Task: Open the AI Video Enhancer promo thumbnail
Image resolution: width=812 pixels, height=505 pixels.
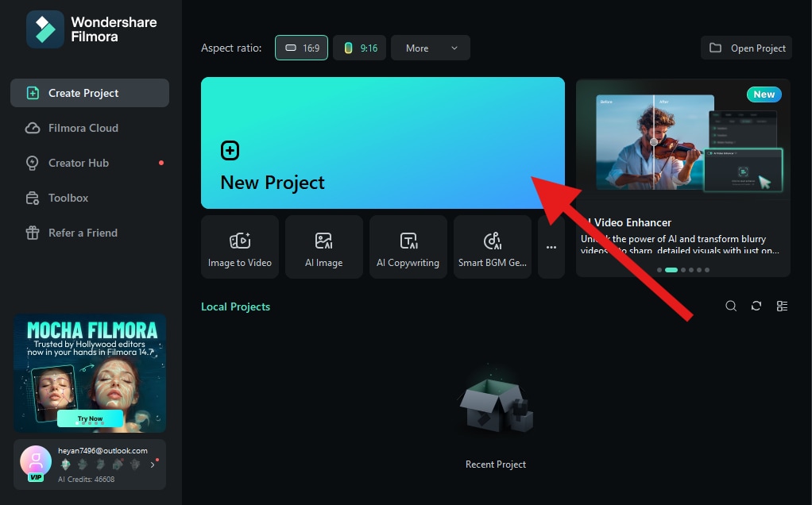Action: pos(683,139)
